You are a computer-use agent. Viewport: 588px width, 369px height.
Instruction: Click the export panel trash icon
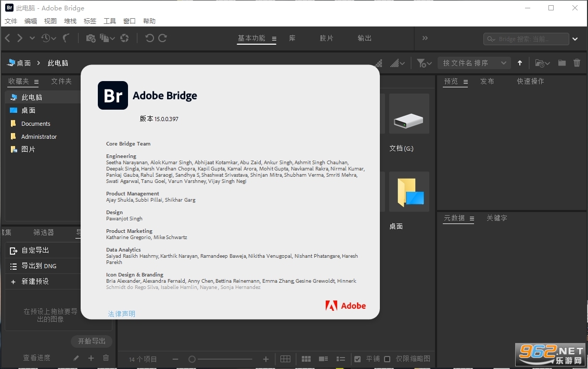pyautogui.click(x=106, y=358)
